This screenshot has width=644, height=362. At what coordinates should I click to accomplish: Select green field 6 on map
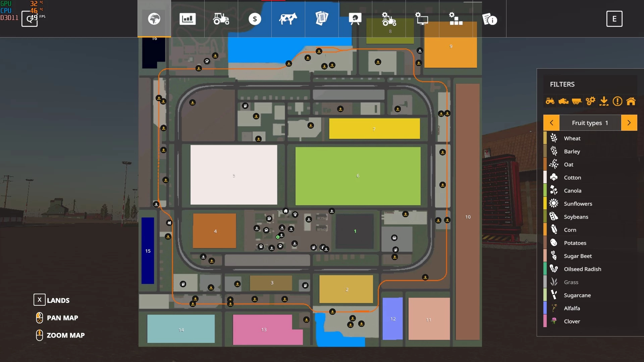[358, 176]
